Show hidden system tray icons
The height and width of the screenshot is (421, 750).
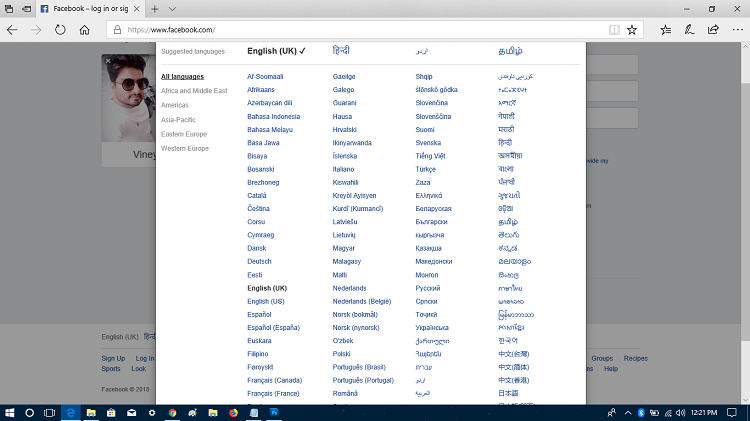tap(628, 412)
